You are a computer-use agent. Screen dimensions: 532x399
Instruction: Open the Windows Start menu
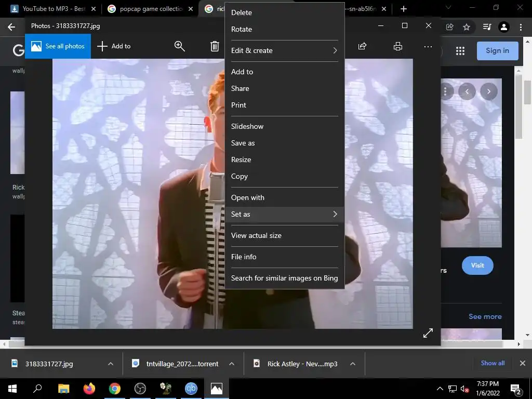(12, 389)
